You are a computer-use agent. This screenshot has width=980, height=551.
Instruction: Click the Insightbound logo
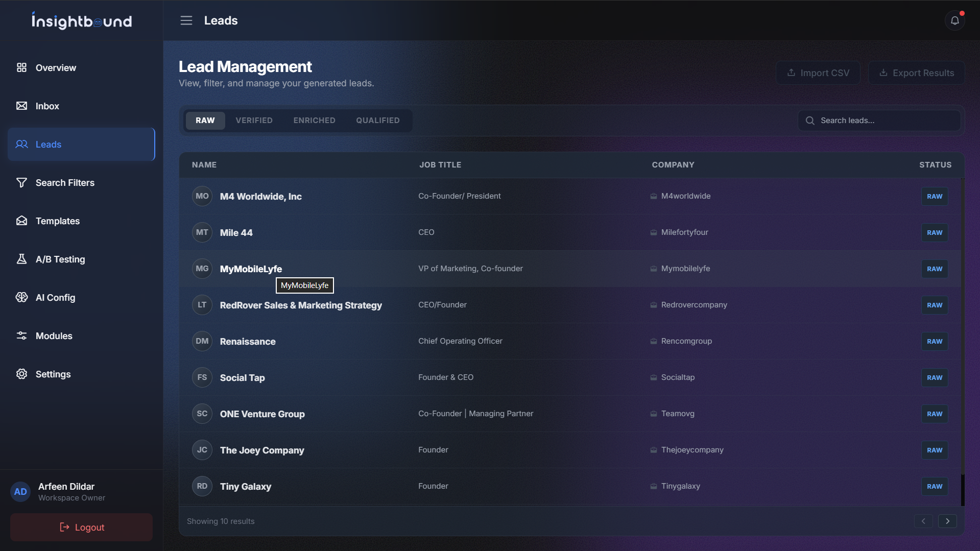tap(82, 20)
